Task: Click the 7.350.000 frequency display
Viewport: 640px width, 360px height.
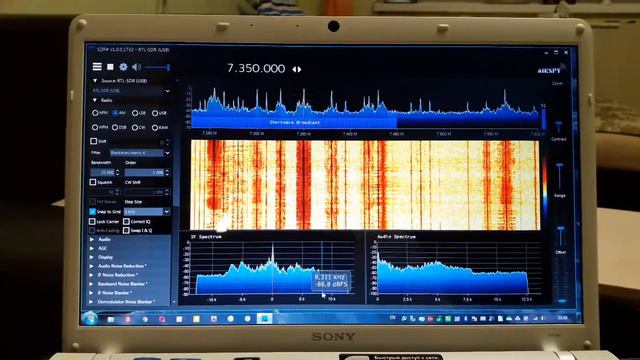Action: [256, 68]
